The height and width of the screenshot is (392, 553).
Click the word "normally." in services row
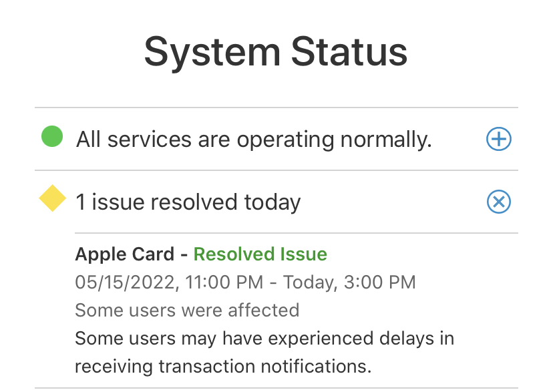pyautogui.click(x=386, y=140)
